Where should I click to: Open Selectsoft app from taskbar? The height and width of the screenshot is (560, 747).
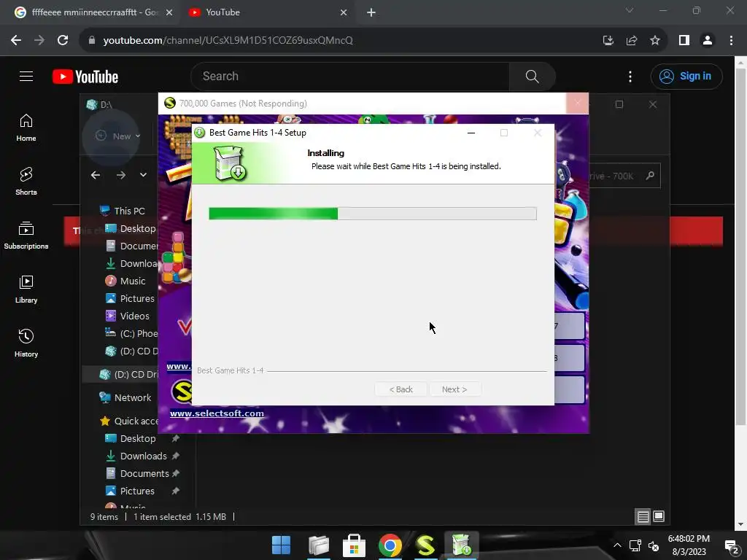point(425,545)
